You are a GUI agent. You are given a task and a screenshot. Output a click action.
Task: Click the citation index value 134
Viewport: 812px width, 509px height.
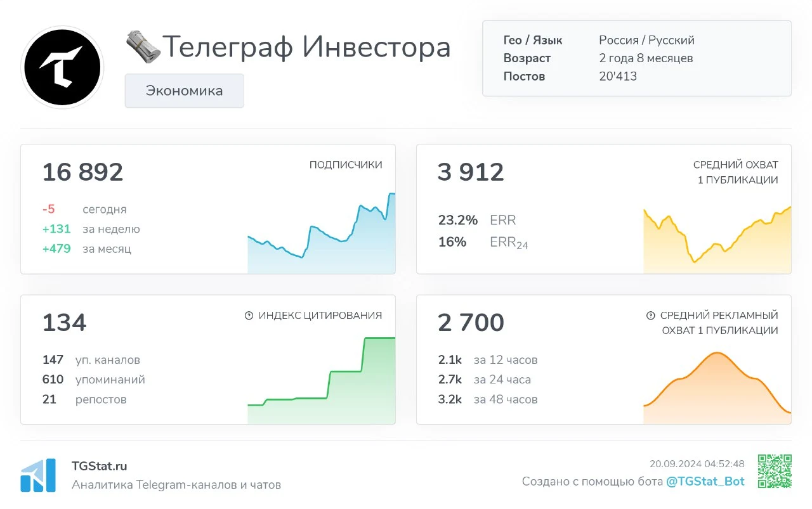pyautogui.click(x=64, y=323)
